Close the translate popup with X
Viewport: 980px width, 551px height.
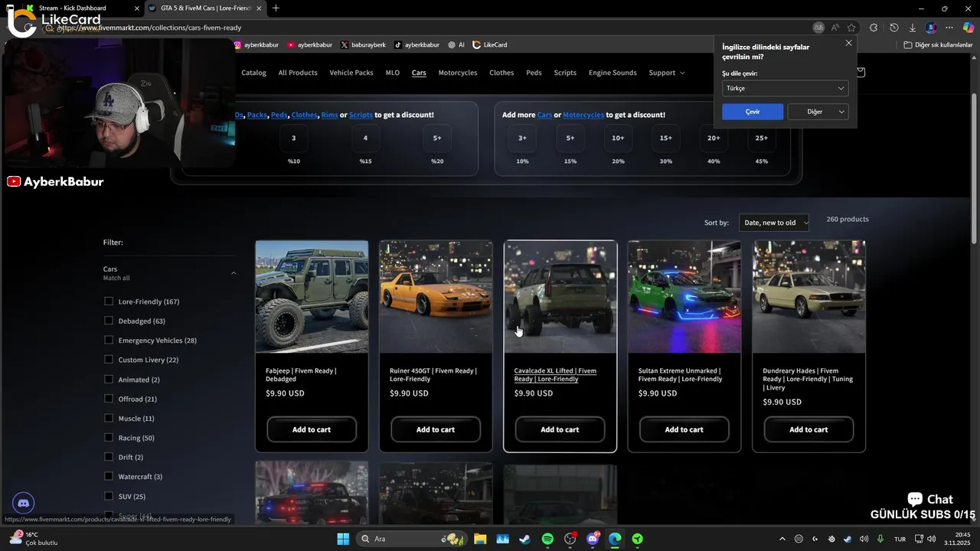pos(848,43)
